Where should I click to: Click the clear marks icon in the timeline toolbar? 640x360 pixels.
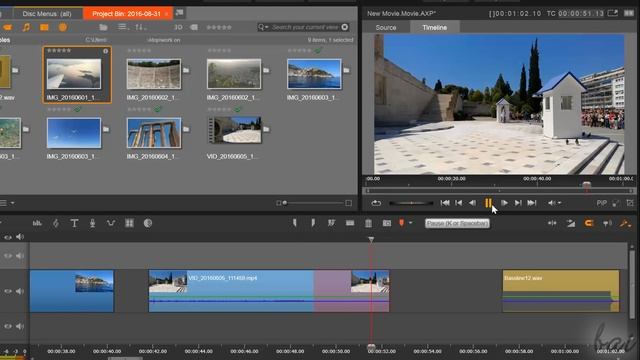pos(331,223)
